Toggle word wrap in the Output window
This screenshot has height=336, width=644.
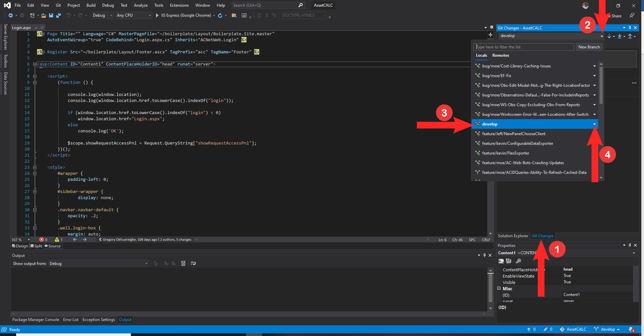tap(193, 263)
